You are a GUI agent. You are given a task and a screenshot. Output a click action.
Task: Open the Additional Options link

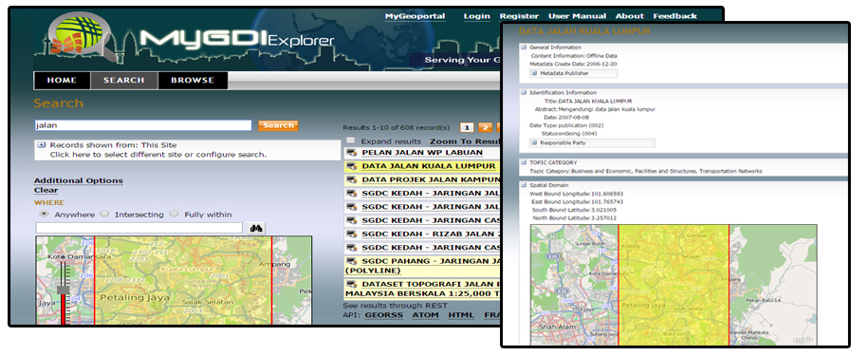[x=79, y=180]
